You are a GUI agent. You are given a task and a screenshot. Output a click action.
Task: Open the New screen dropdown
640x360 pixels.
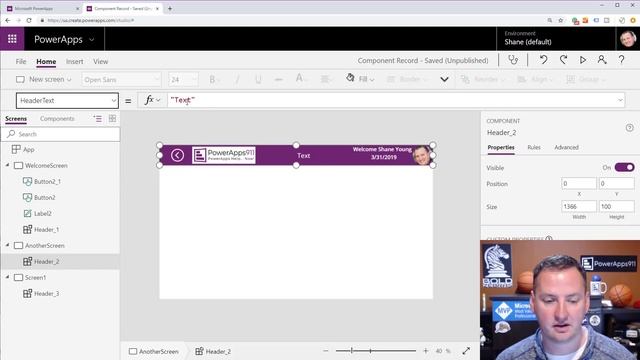tap(44, 79)
